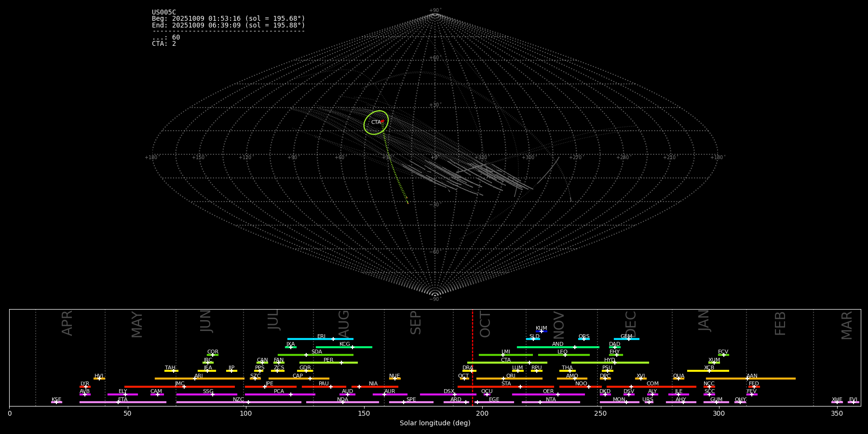
Task: Click the AUG month label
Action: 344,323
